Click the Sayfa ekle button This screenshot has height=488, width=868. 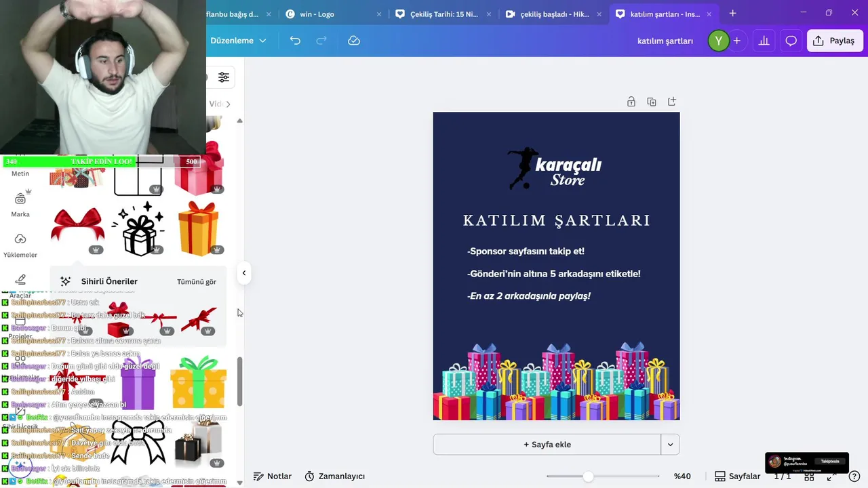547,445
